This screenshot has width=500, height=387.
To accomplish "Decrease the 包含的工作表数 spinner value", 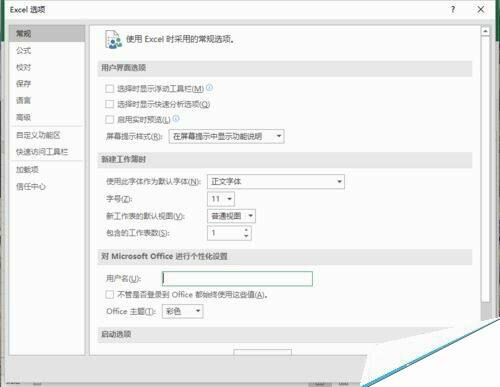I will pos(246,236).
